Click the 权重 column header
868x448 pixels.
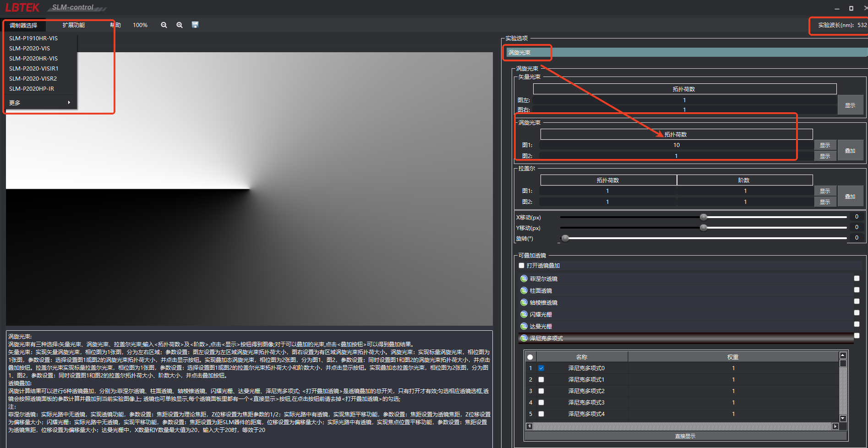click(x=733, y=357)
